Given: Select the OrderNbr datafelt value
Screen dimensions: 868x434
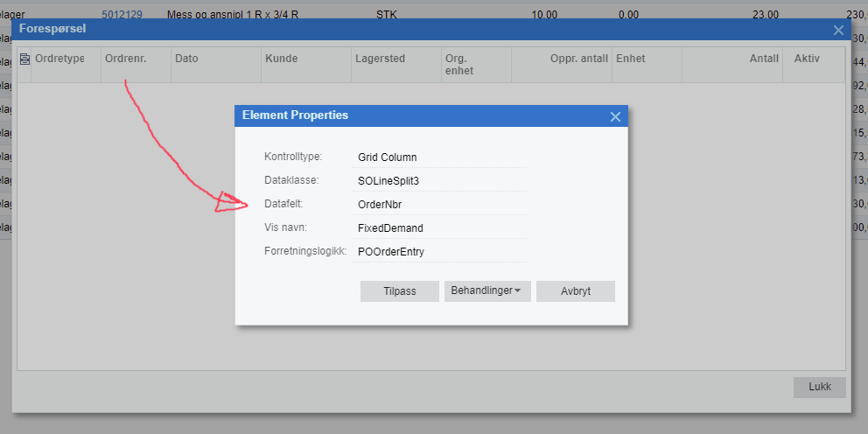Looking at the screenshot, I should (x=380, y=205).
